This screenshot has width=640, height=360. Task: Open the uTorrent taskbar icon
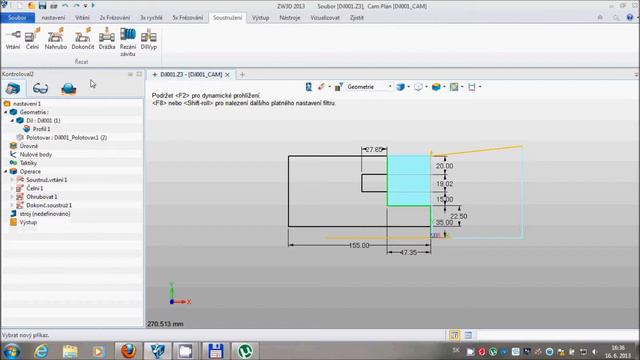tap(245, 351)
